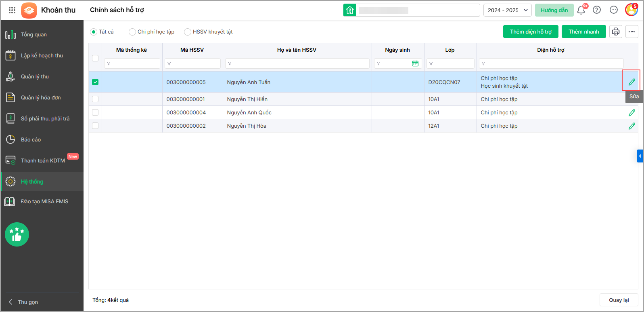Expand the three-dots more options menu
Viewport: 644px width, 312px height.
(x=631, y=32)
